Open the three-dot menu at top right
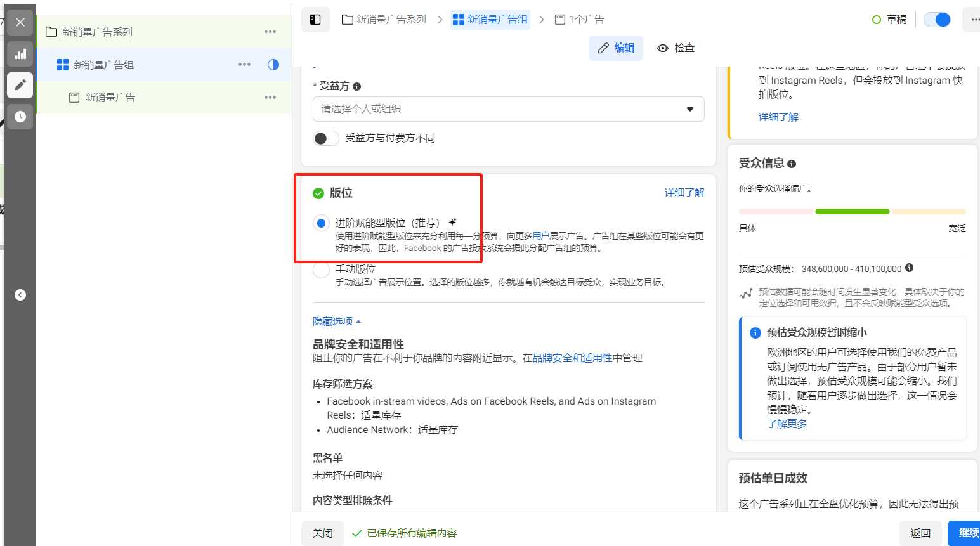The height and width of the screenshot is (546, 980). tap(974, 20)
